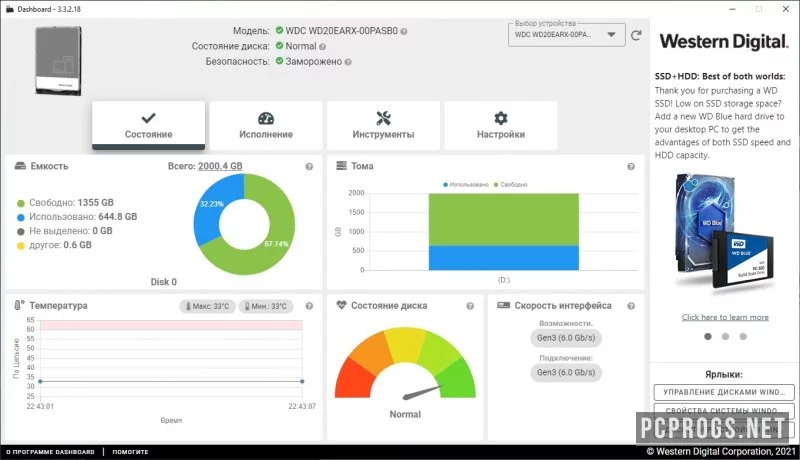Click the hard drive image at top left

pos(58,61)
